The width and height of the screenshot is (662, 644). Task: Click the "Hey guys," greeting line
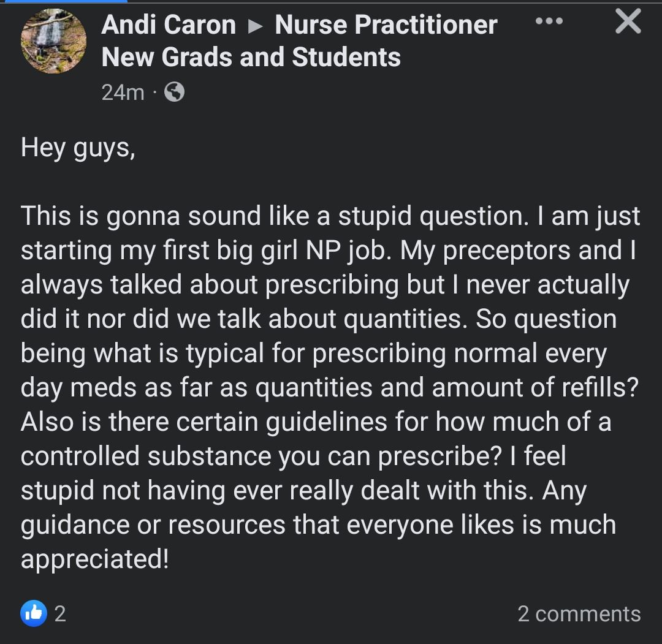point(78,148)
